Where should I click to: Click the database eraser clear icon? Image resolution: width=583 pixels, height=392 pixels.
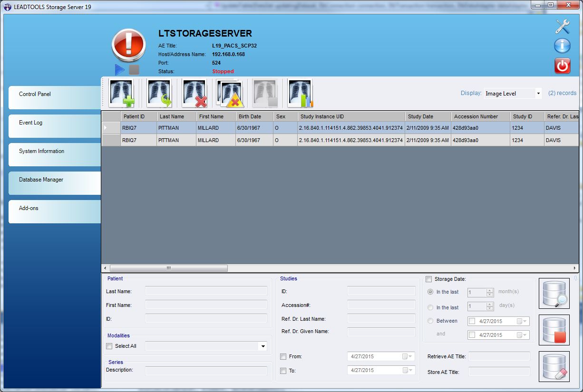[554, 366]
